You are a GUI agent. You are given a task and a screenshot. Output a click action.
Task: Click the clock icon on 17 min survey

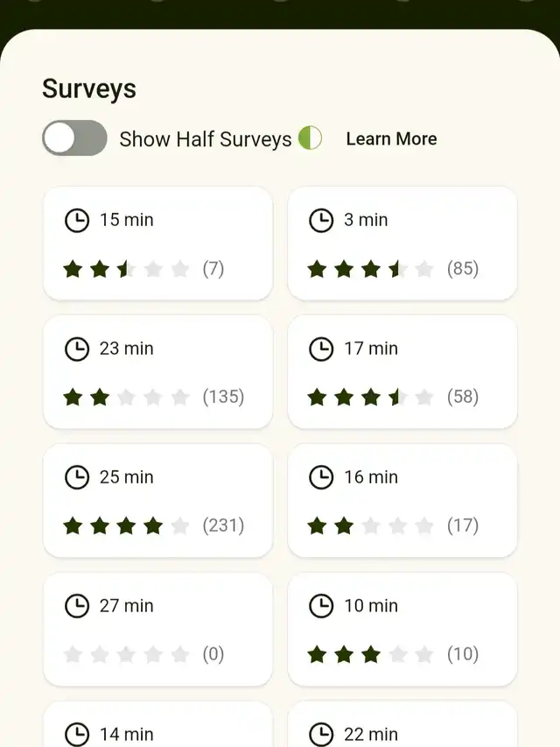pyautogui.click(x=321, y=349)
